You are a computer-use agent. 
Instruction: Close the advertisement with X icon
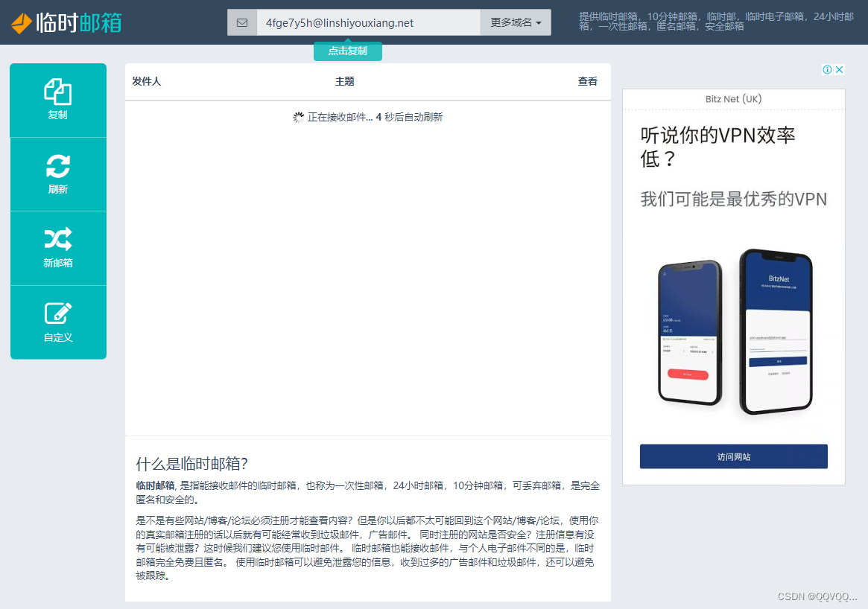839,70
